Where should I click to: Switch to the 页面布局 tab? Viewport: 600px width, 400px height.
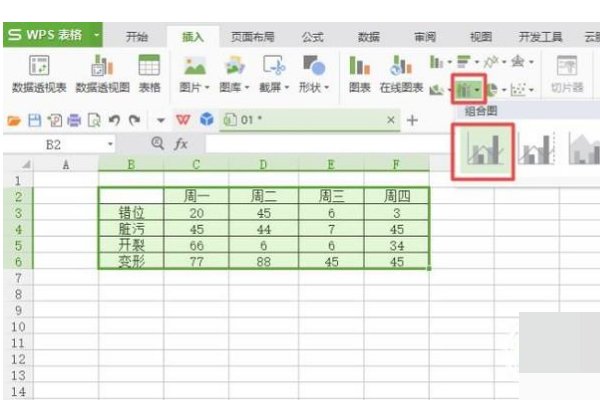point(253,37)
